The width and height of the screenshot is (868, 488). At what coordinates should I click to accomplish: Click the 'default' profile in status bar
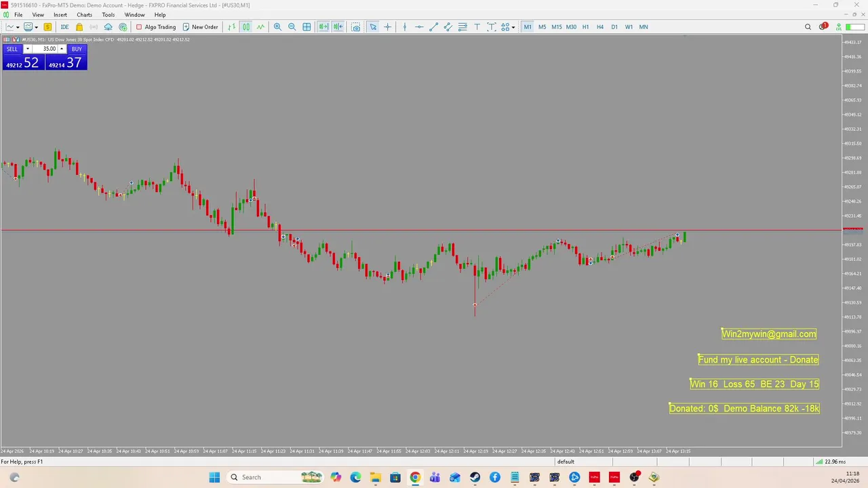(x=566, y=462)
